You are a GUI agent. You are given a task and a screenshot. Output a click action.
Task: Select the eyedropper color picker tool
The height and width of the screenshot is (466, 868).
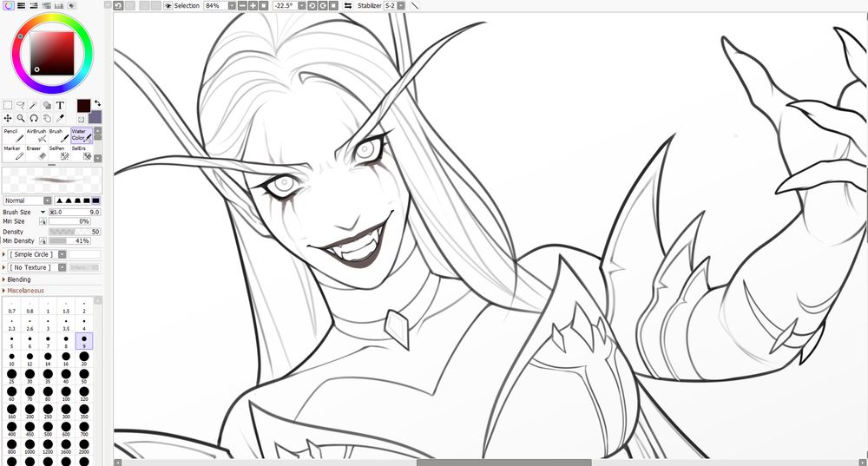pyautogui.click(x=61, y=118)
